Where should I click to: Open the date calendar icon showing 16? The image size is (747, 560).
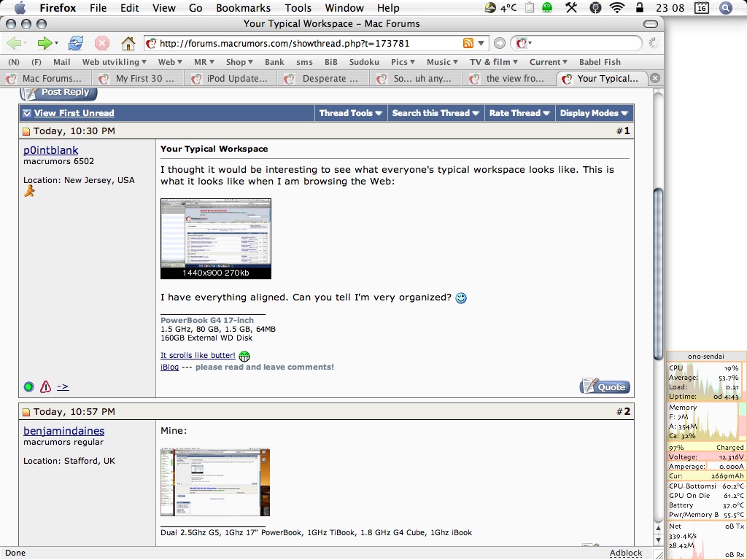tap(701, 7)
